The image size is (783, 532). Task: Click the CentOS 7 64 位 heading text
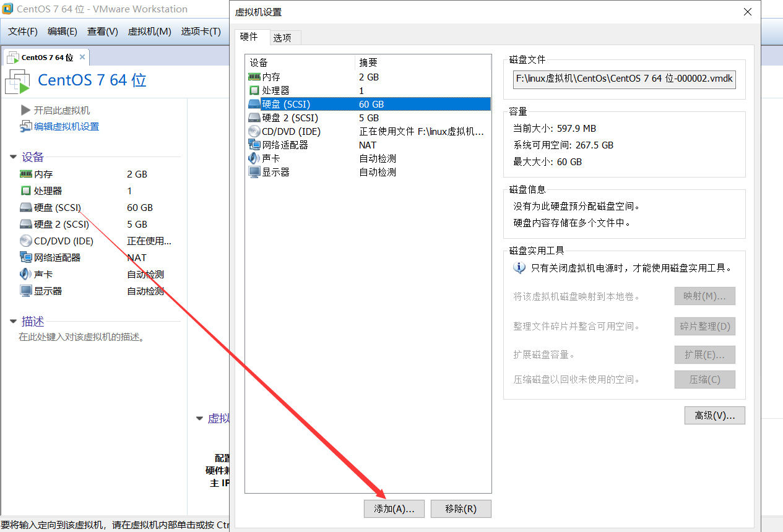[x=92, y=80]
